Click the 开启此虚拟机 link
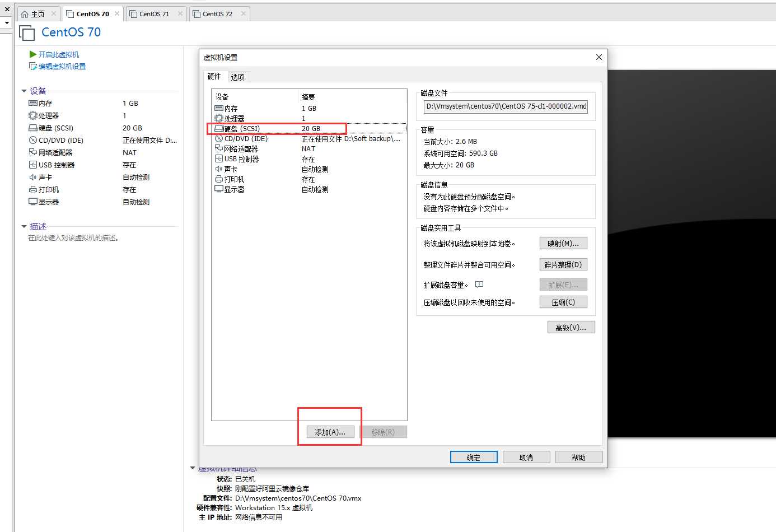Image resolution: width=776 pixels, height=532 pixels. click(x=59, y=54)
